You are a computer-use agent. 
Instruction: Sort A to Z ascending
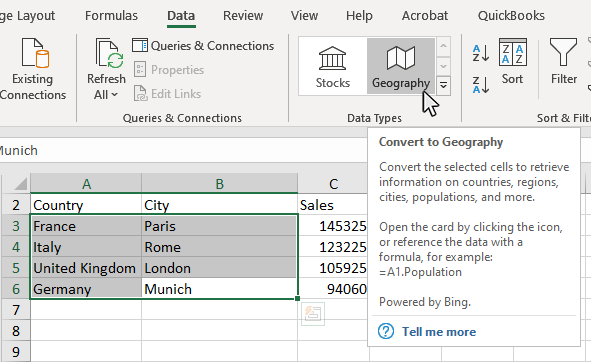click(481, 53)
